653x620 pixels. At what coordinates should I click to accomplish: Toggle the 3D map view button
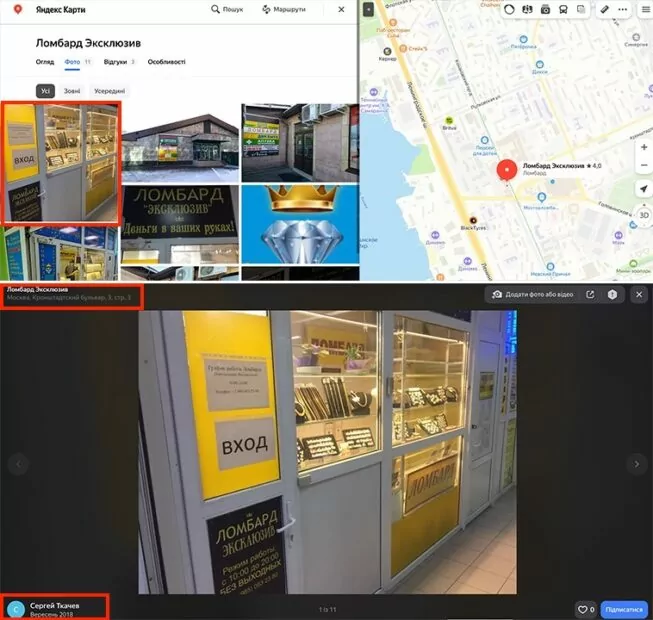pos(644,215)
